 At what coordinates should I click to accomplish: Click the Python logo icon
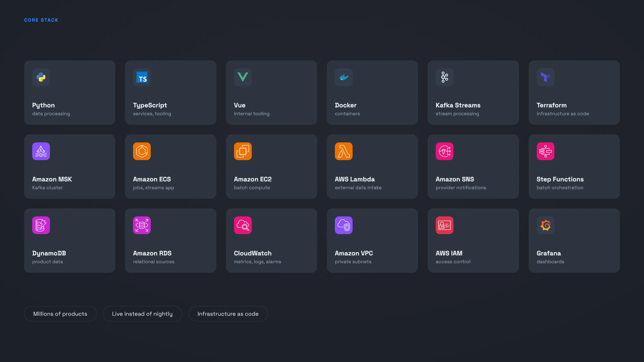pos(41,77)
